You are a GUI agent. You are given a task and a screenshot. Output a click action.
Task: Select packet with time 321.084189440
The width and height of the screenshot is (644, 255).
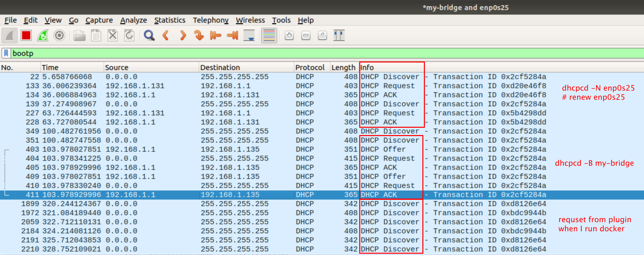click(x=322, y=213)
